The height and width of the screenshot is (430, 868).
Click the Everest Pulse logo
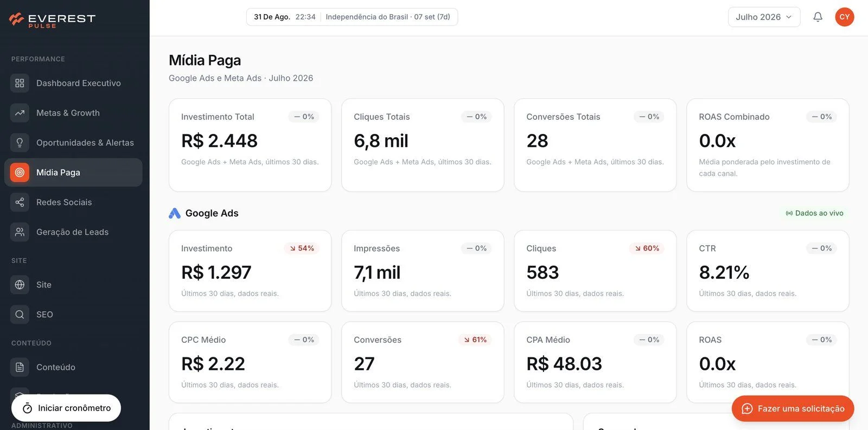(52, 20)
